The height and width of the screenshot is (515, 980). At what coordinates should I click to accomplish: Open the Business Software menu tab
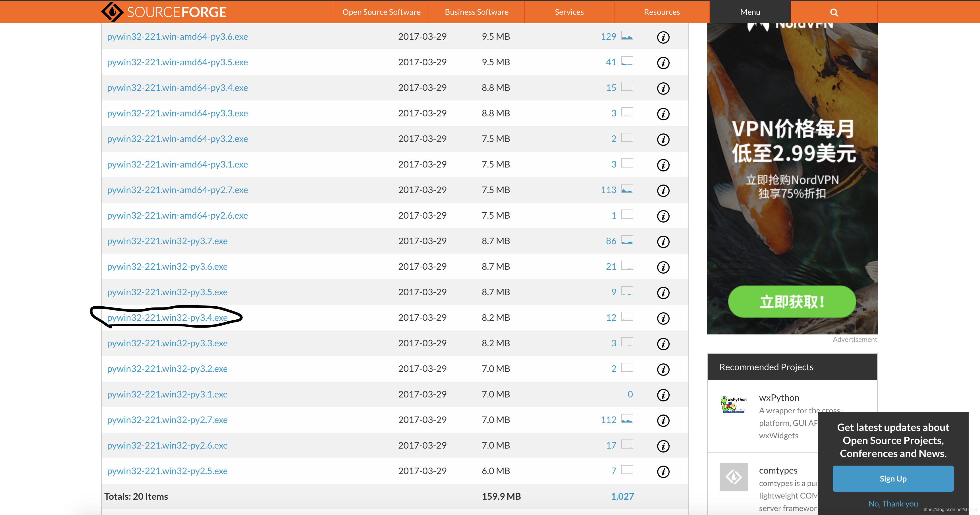tap(476, 12)
